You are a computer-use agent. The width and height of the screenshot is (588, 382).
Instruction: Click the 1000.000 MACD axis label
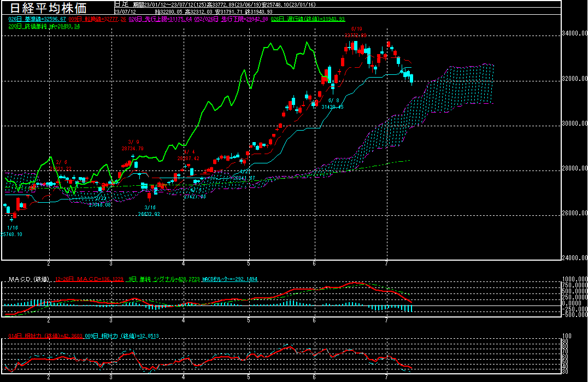[x=575, y=279]
